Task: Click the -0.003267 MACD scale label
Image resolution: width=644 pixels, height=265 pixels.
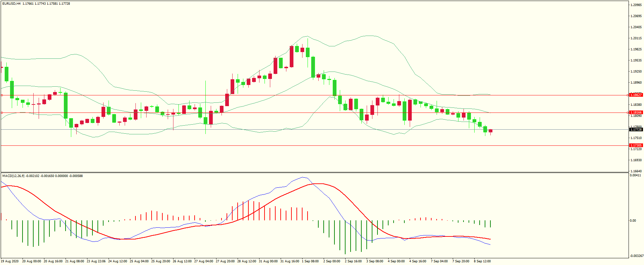Action: (x=636, y=256)
